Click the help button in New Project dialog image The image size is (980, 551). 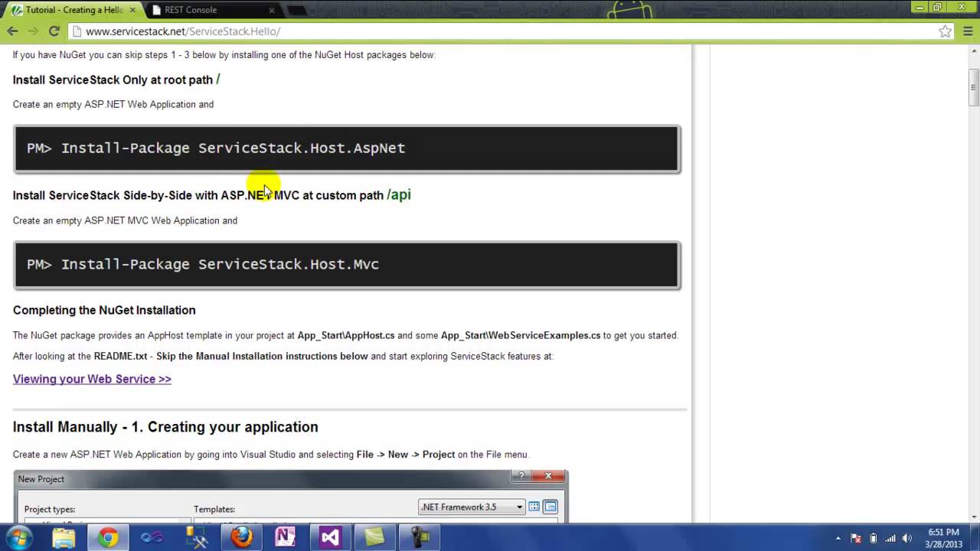[521, 476]
